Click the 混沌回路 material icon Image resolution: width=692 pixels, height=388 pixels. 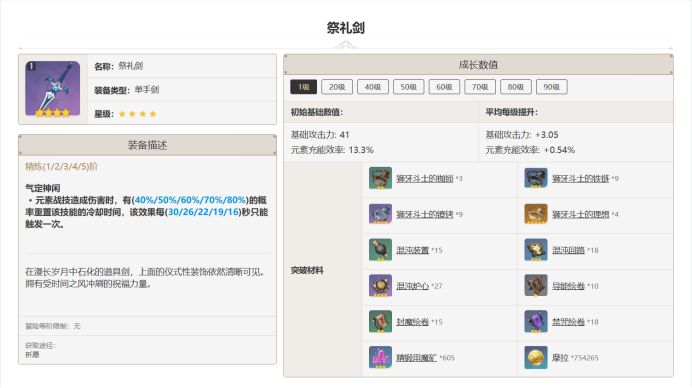pyautogui.click(x=536, y=250)
